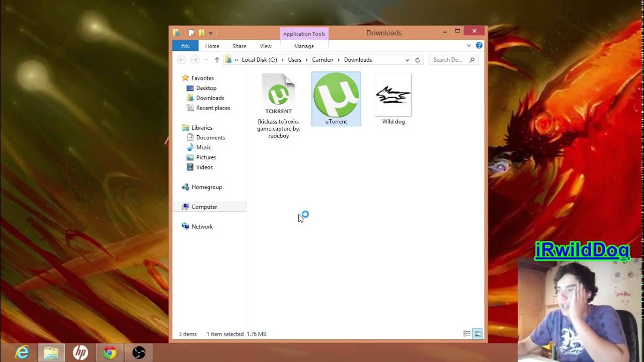This screenshot has height=362, width=644.
Task: Select Computer in the navigation pane
Action: (x=204, y=207)
